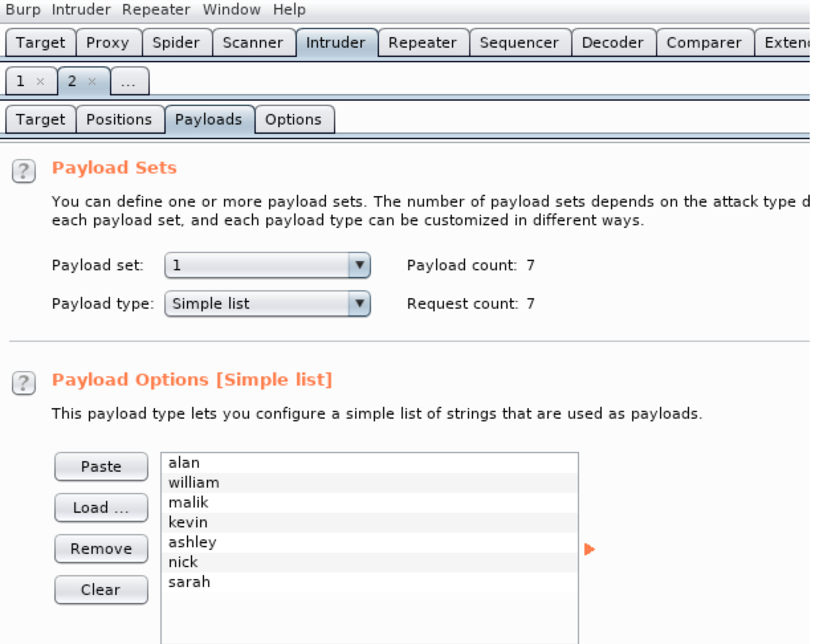Select payload 'sarah' in the list

point(370,582)
